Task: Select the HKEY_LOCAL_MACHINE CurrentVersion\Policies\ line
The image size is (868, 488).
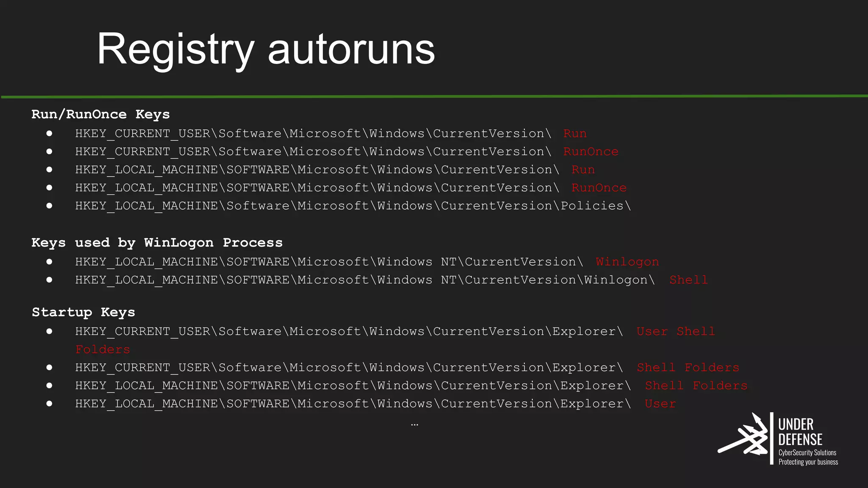Action: coord(353,206)
